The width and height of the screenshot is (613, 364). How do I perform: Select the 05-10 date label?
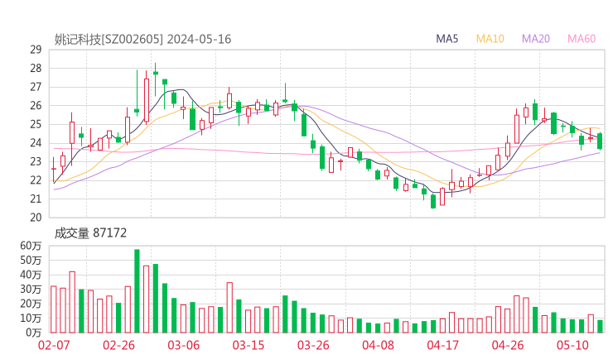(572, 345)
